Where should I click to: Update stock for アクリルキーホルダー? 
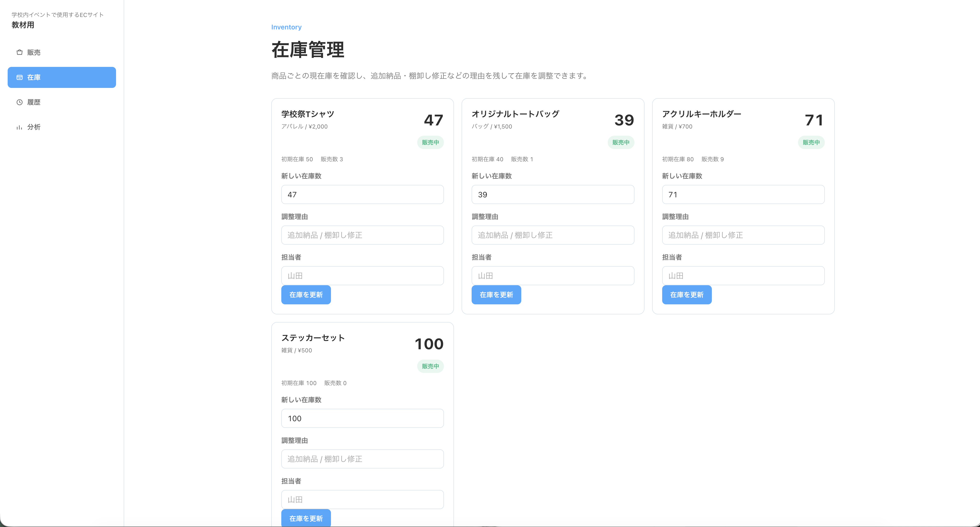tap(687, 295)
